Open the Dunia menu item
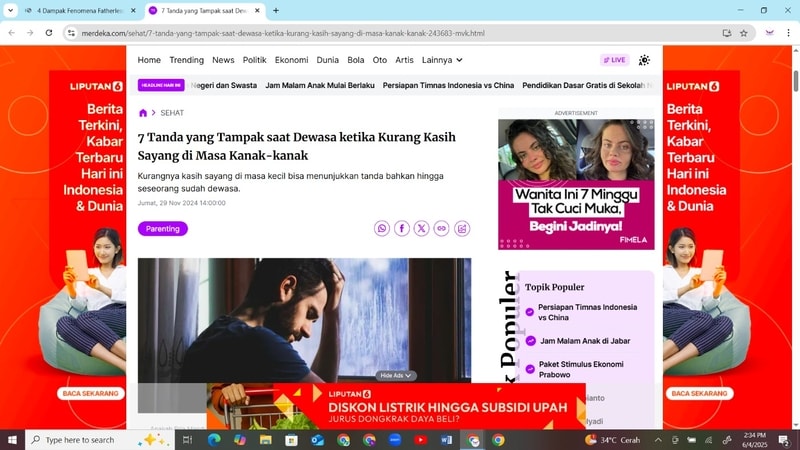800x450 pixels. pos(328,60)
